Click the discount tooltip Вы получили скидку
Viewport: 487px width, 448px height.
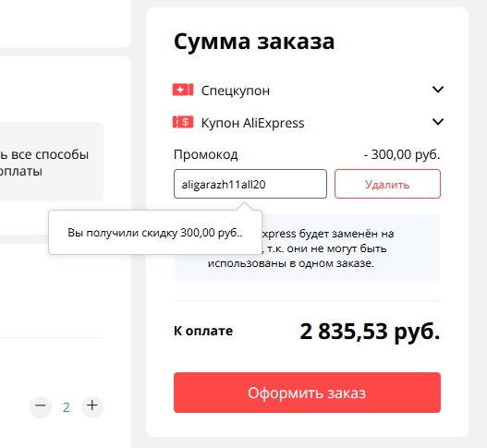155,232
